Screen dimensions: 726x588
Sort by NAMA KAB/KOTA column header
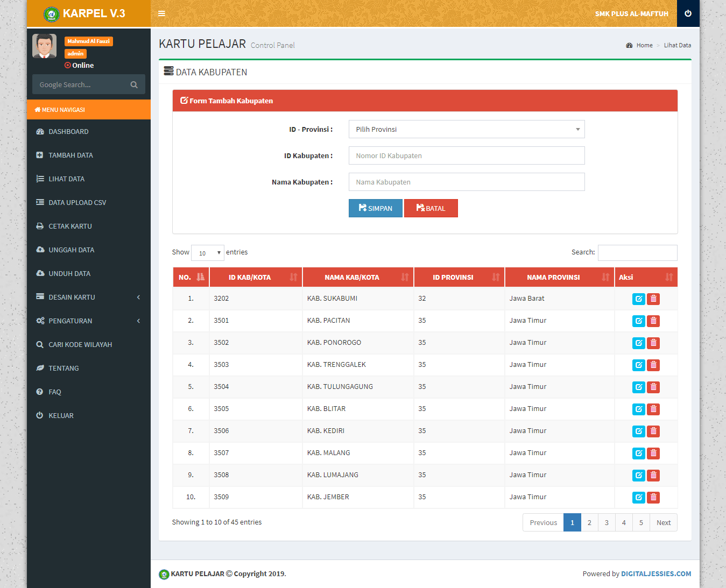coord(357,278)
